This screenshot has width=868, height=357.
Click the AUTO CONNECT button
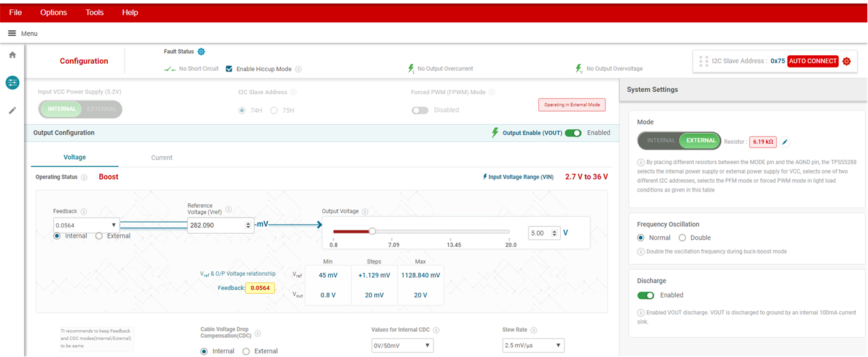pos(813,61)
